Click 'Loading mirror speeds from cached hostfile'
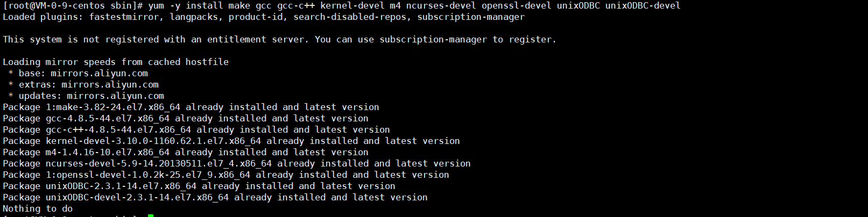The height and width of the screenshot is (217, 868). pos(116,62)
